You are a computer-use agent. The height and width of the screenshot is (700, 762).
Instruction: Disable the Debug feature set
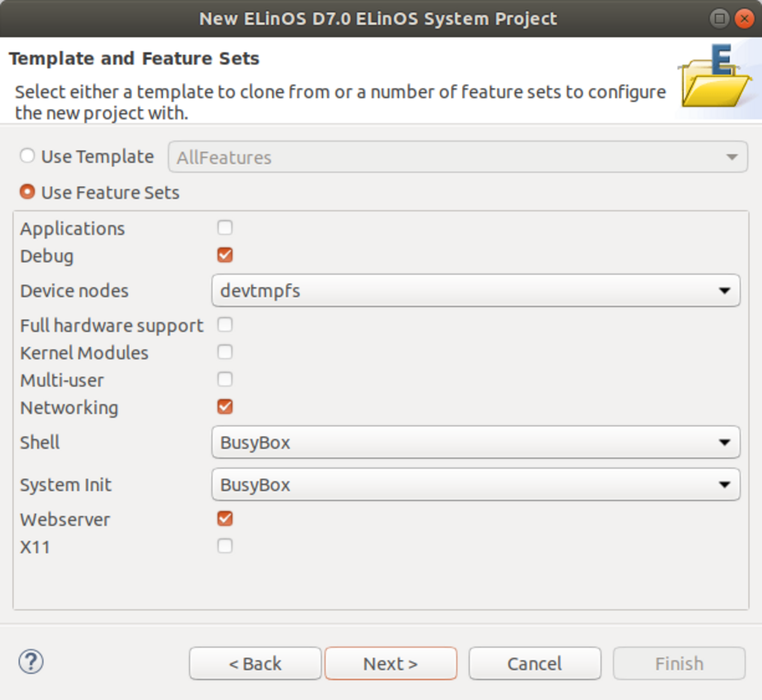[225, 255]
